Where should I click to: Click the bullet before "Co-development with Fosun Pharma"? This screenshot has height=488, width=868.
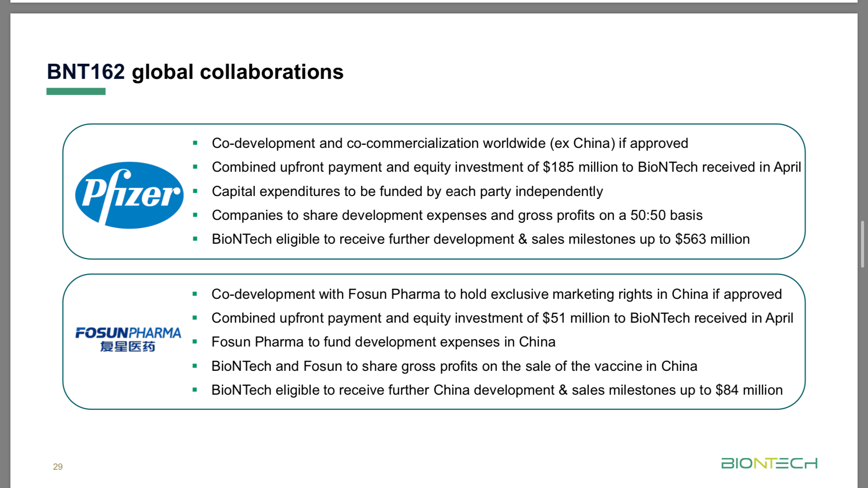195,294
